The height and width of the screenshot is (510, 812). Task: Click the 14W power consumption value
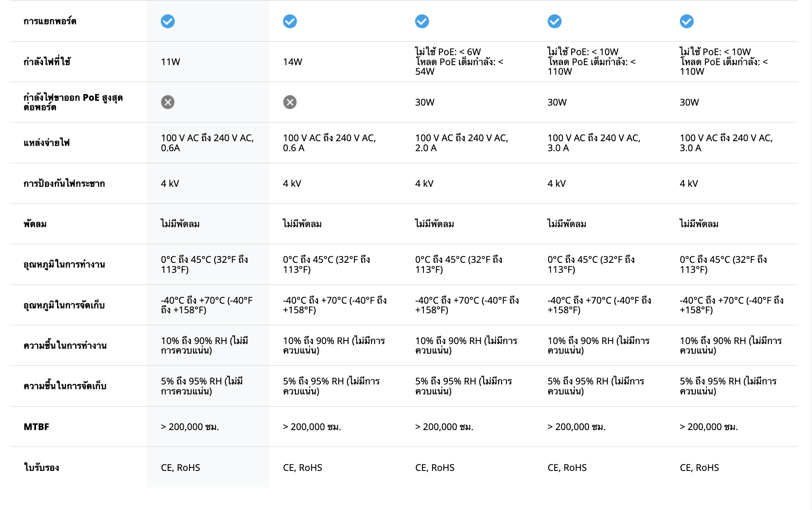(293, 62)
